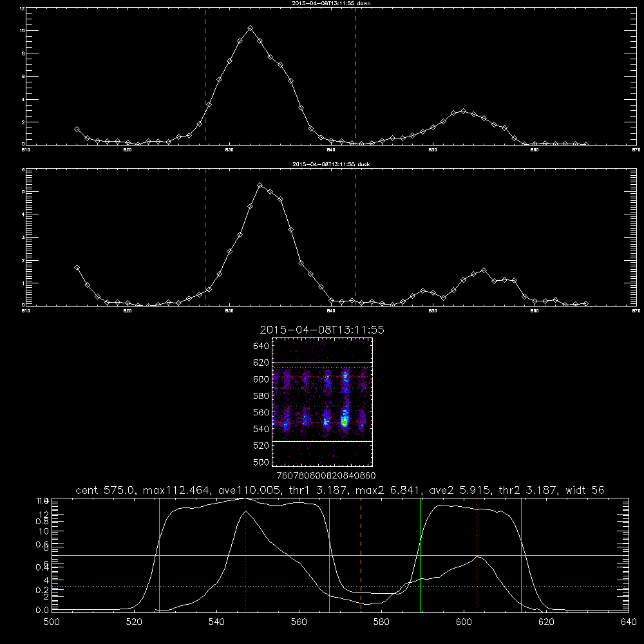Click the 'max2 6.841' value in stats line
The width and height of the screenshot is (644, 644).
coord(387,490)
